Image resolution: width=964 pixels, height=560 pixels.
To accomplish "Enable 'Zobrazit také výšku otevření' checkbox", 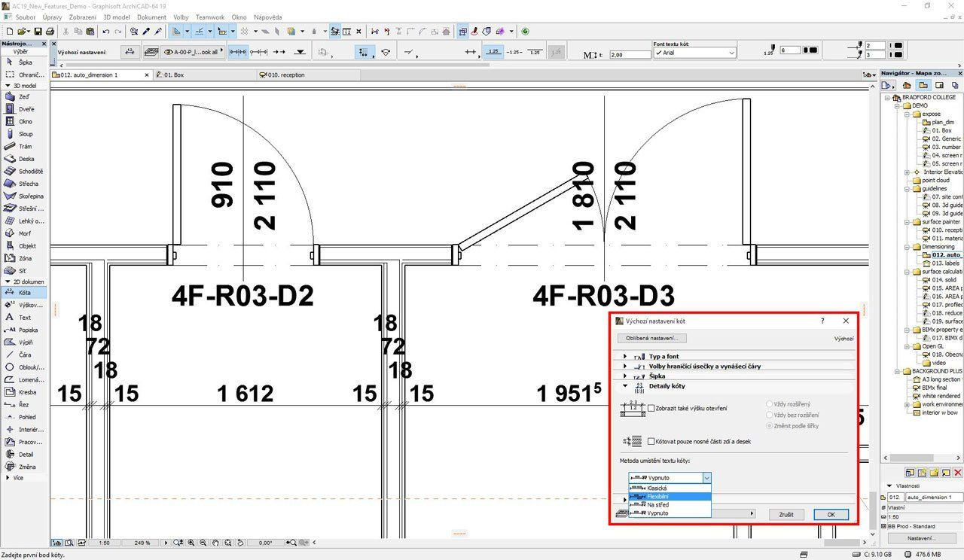I will pos(651,408).
